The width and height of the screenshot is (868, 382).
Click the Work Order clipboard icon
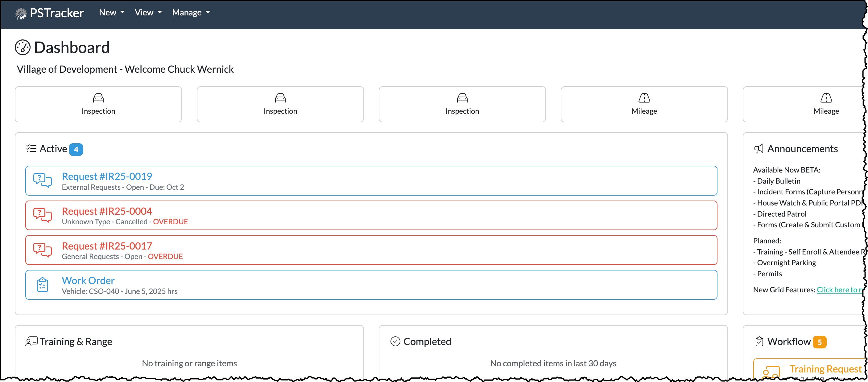(x=43, y=285)
